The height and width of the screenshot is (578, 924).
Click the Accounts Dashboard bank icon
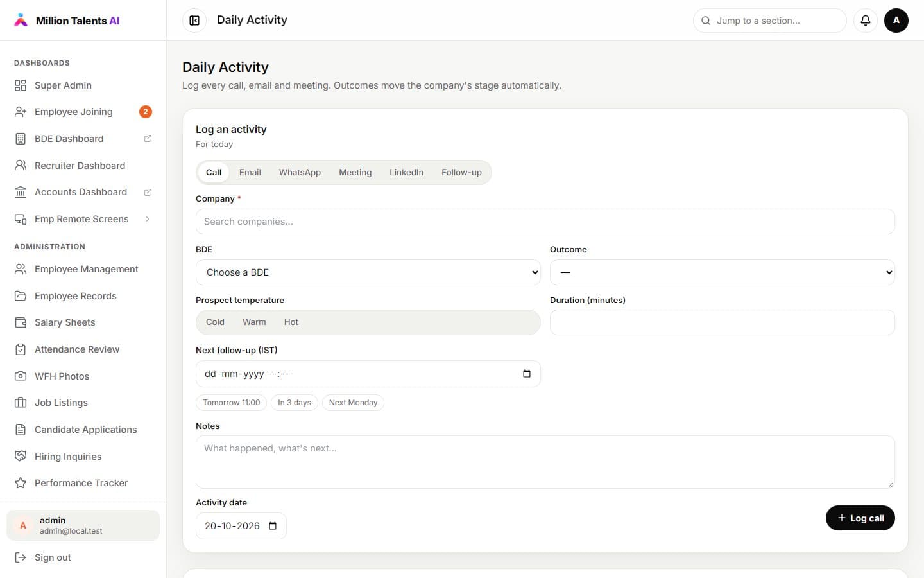click(21, 192)
